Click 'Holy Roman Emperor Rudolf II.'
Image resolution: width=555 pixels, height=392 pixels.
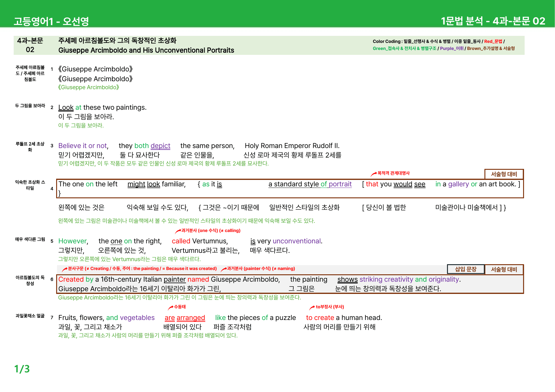click(x=292, y=146)
